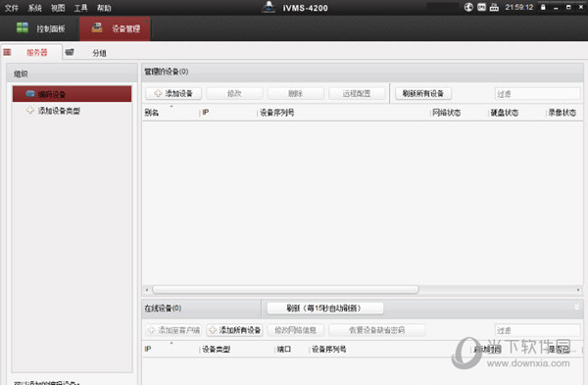Select 编码设备 in the organization tree
588x385 pixels.
(x=72, y=94)
